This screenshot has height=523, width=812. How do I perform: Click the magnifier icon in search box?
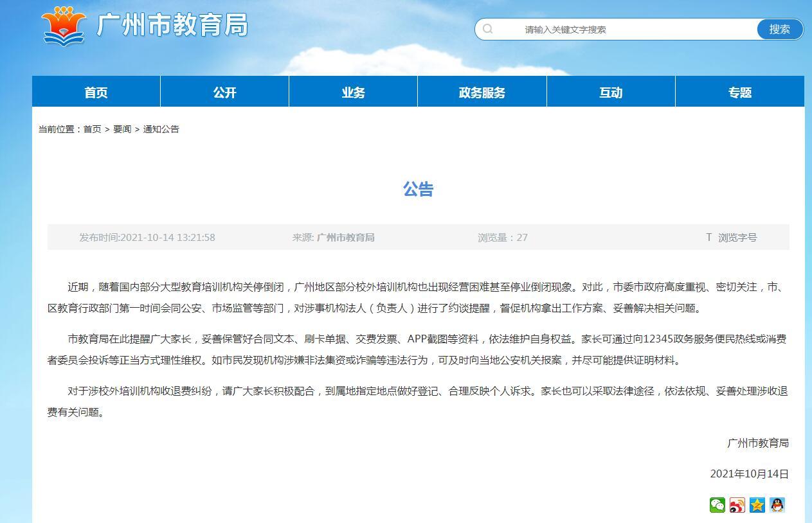click(488, 29)
